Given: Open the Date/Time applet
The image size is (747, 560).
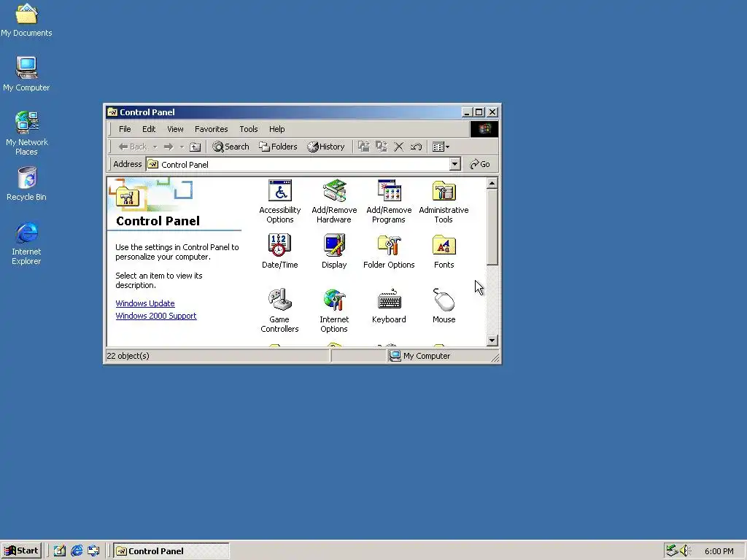Looking at the screenshot, I should [279, 252].
